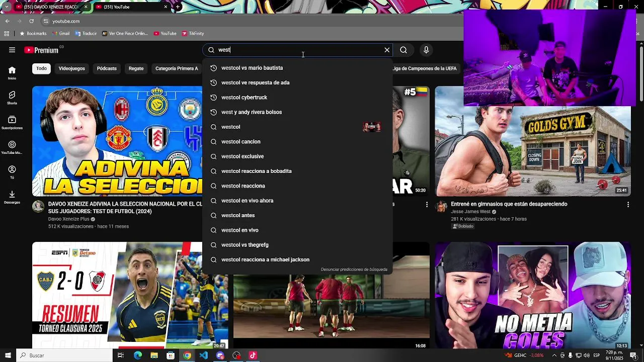Open the tab search dropdown arrow
This screenshot has width=644, height=362.
[x=6, y=7]
